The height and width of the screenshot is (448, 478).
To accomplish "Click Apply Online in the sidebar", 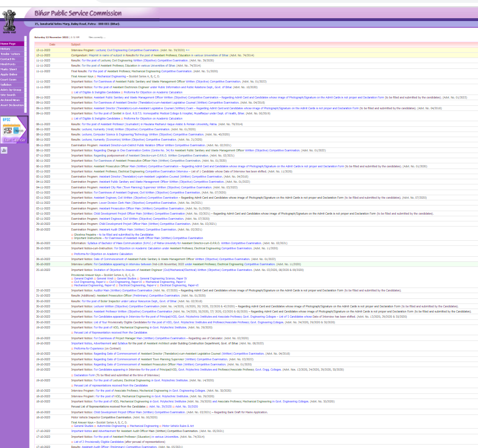I will pos(9,75).
